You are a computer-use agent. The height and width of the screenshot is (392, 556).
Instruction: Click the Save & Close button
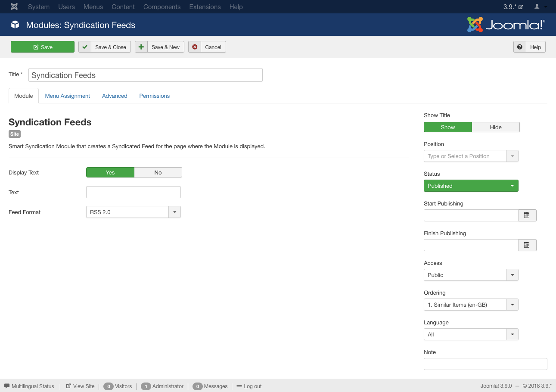pos(105,47)
